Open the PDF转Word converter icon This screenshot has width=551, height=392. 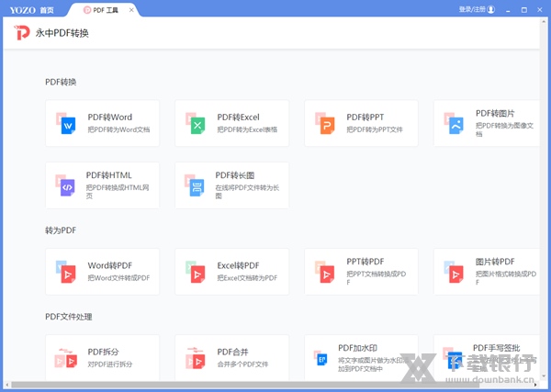[x=67, y=124]
